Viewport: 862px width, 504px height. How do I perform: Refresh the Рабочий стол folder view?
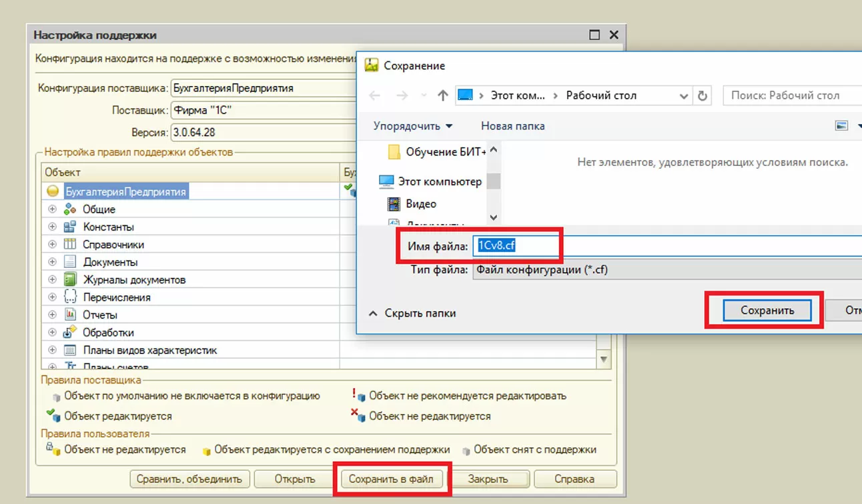[703, 96]
